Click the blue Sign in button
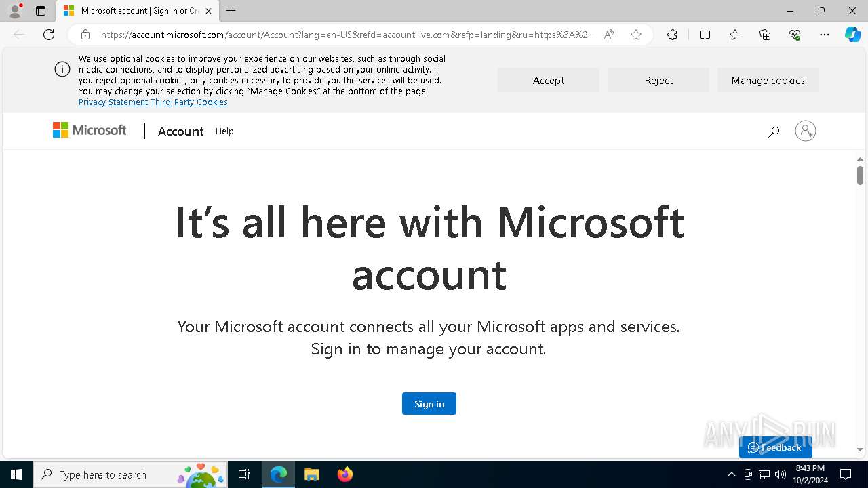 click(429, 404)
